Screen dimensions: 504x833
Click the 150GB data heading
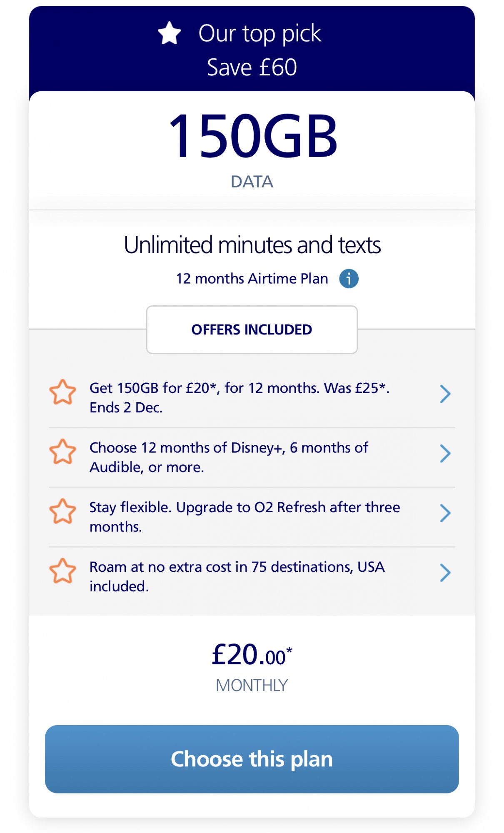(252, 137)
